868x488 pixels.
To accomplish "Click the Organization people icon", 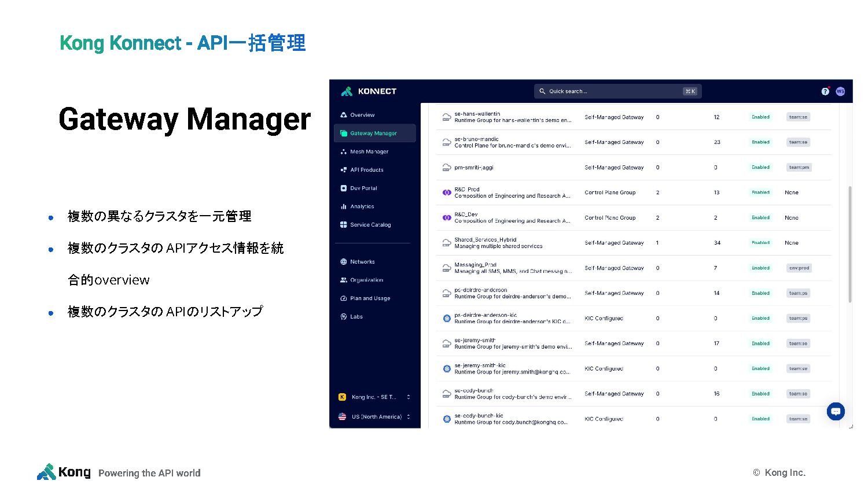I will (344, 280).
